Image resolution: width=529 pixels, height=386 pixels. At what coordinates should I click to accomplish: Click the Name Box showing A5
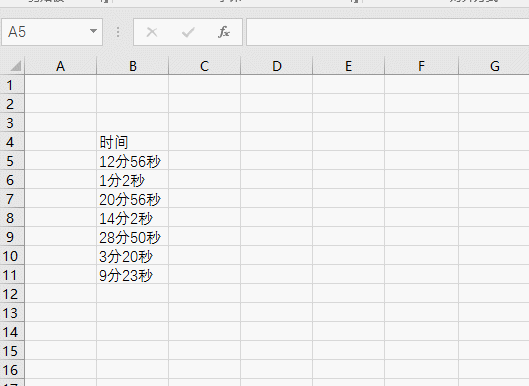click(52, 32)
